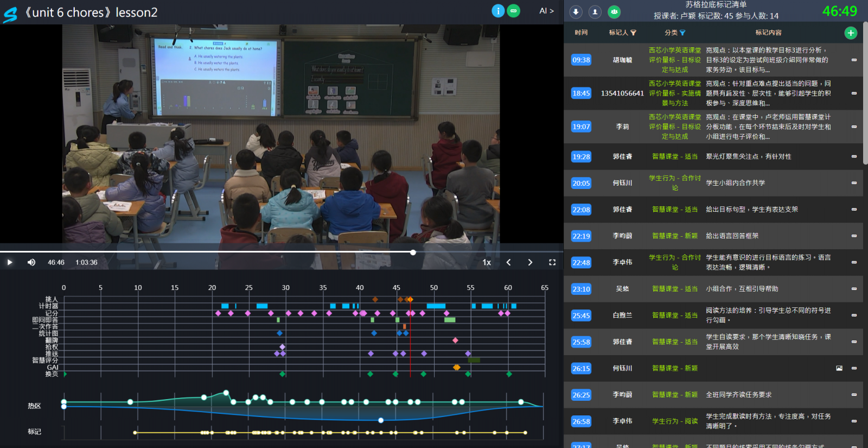This screenshot has height=448, width=868.
Task: Click the single-user icon in marker panel
Action: coord(595,12)
